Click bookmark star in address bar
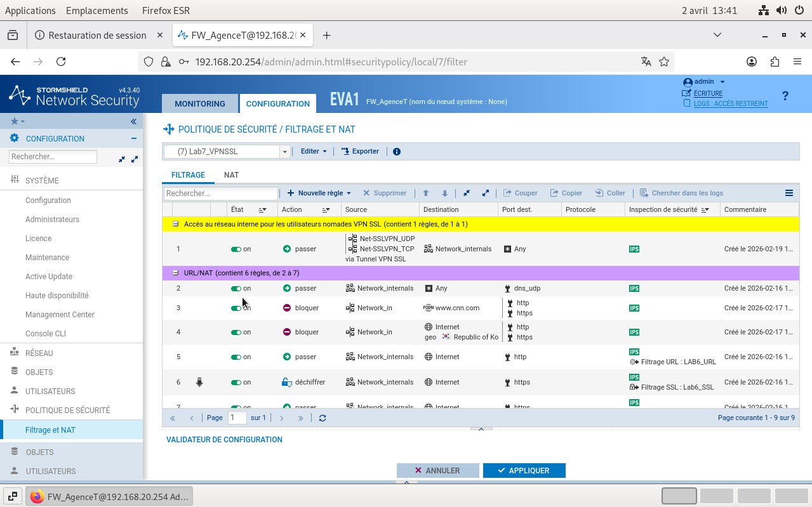The height and width of the screenshot is (507, 812). pos(664,62)
